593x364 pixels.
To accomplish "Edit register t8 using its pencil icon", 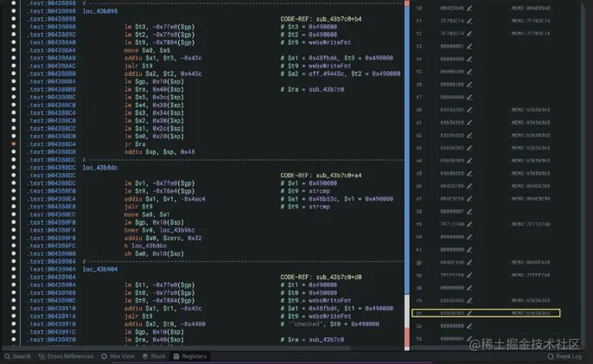I will tap(469, 212).
